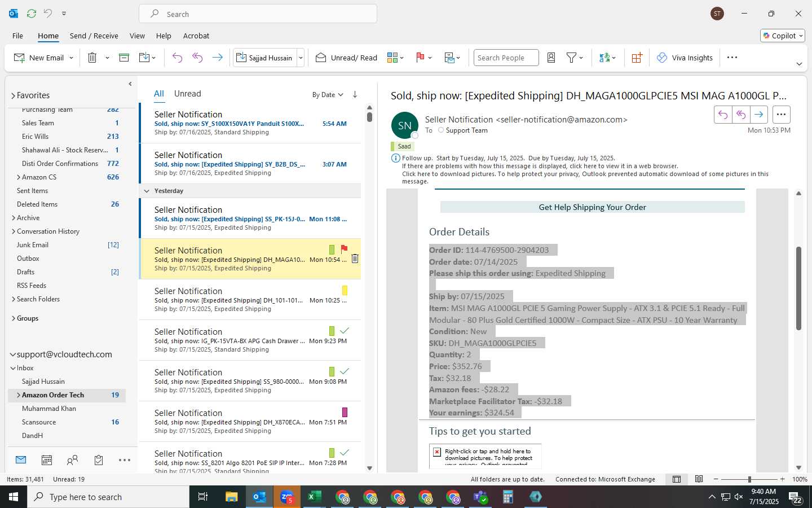
Task: Open the Address Book icon
Action: [x=551, y=58]
